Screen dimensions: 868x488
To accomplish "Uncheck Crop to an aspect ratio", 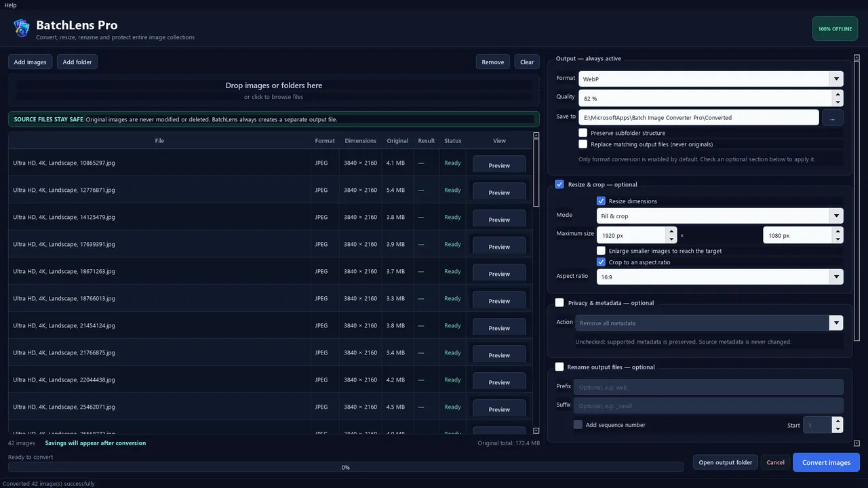I will click(x=601, y=262).
